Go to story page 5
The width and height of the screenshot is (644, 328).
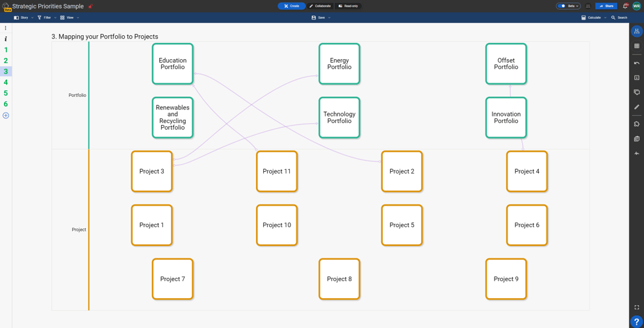click(6, 93)
